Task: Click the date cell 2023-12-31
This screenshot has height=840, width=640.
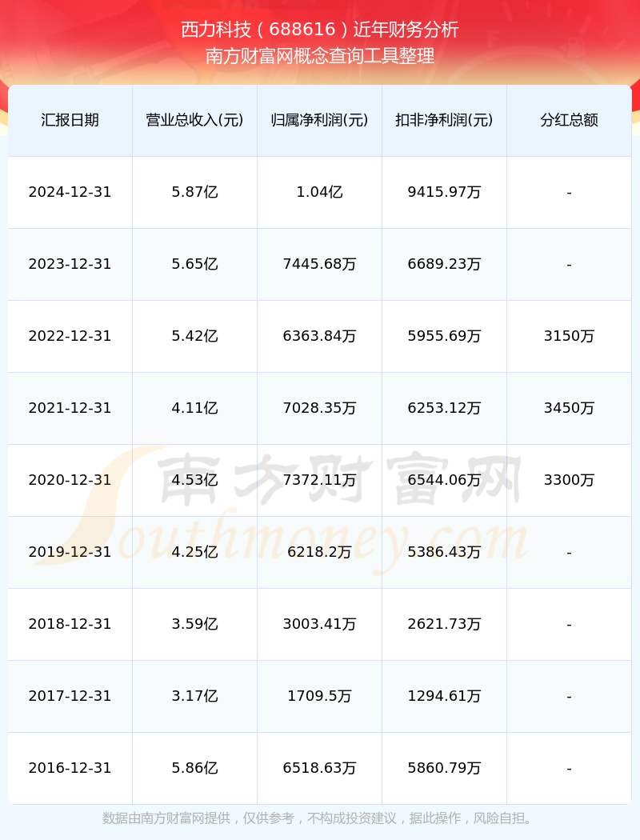Action: point(70,264)
